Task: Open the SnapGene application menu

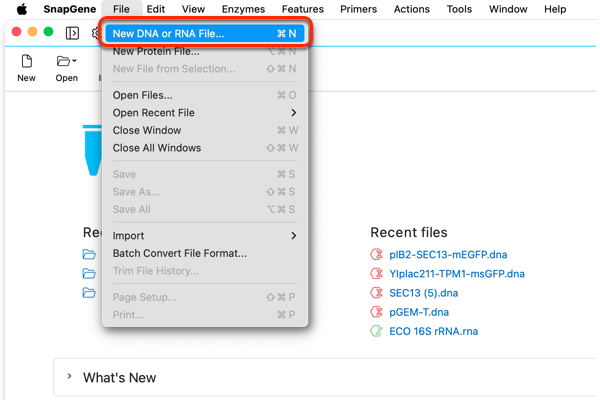Action: (x=70, y=9)
